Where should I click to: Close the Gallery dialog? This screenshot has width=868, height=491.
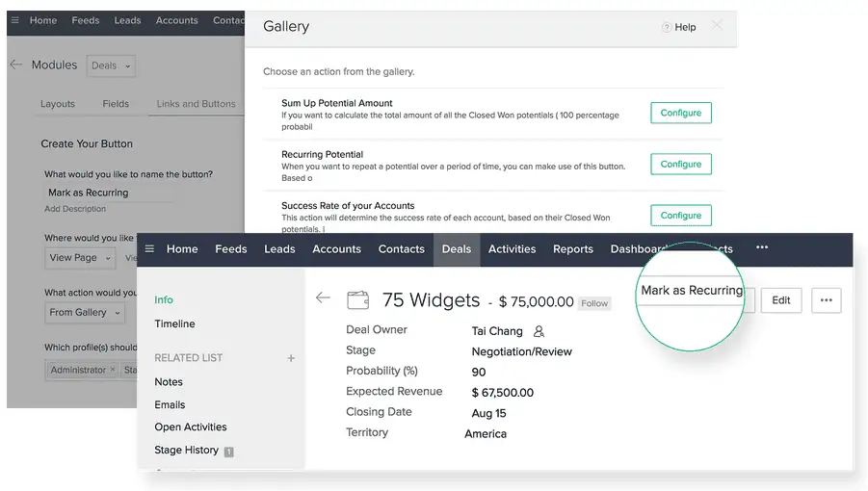pyautogui.click(x=717, y=26)
